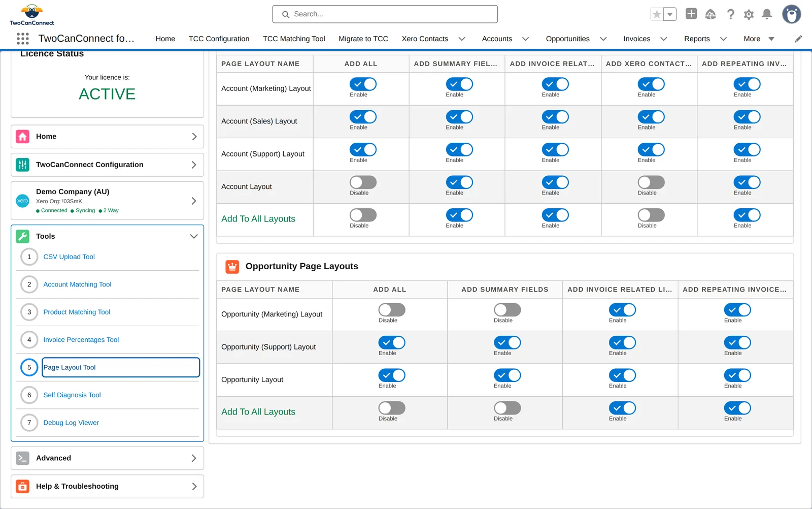Toggle Add Repeating Invoice for Add To All Layouts accounts
Image resolution: width=812 pixels, height=509 pixels.
[x=747, y=215]
